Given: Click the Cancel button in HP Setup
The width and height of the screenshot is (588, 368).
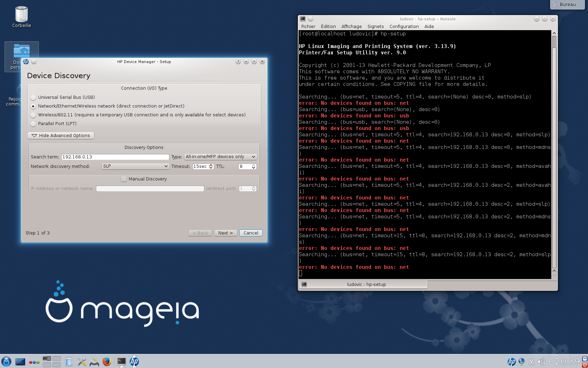Looking at the screenshot, I should (x=251, y=233).
